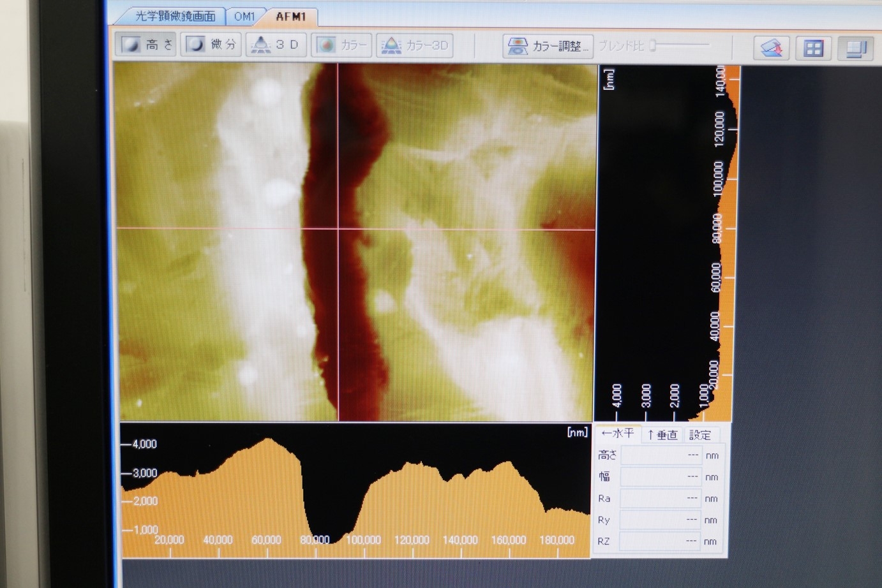The height and width of the screenshot is (588, 882).
Task: Select the four-pane grid layout icon
Action: (813, 48)
